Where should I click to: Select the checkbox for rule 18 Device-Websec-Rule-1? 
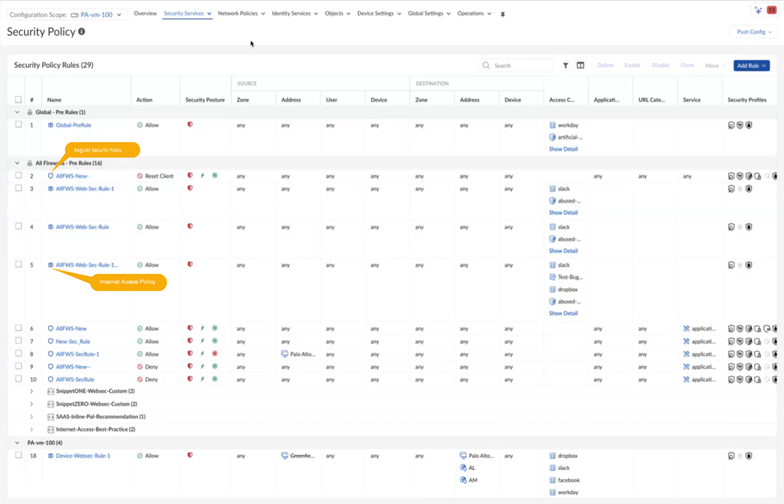coord(18,456)
